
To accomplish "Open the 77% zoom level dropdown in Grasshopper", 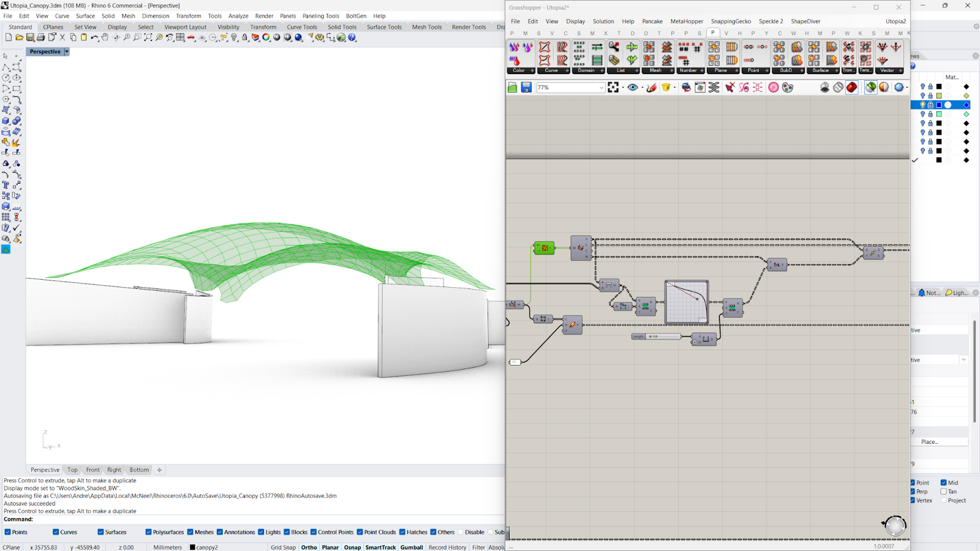I will click(x=601, y=88).
